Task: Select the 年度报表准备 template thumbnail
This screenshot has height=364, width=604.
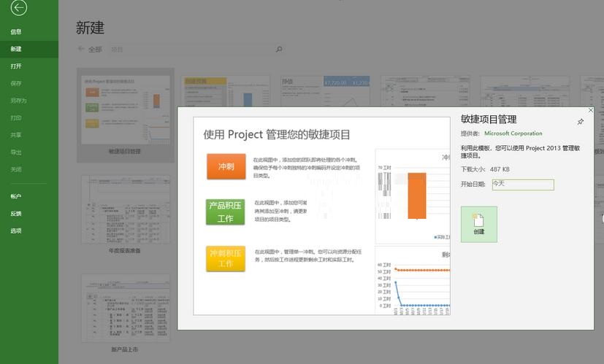Action: pyautogui.click(x=125, y=214)
